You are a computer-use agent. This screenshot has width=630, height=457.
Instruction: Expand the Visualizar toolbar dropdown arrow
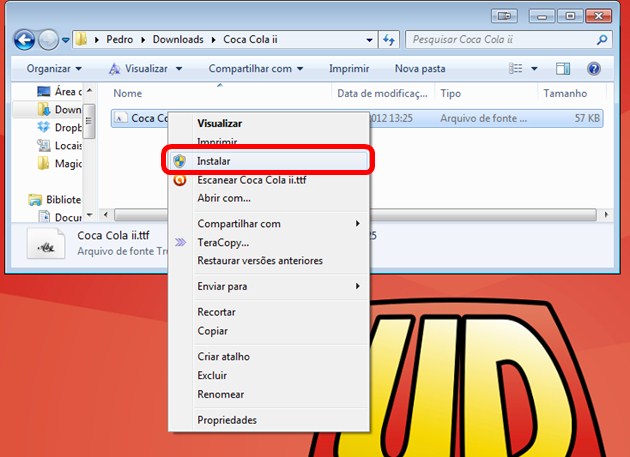click(179, 69)
